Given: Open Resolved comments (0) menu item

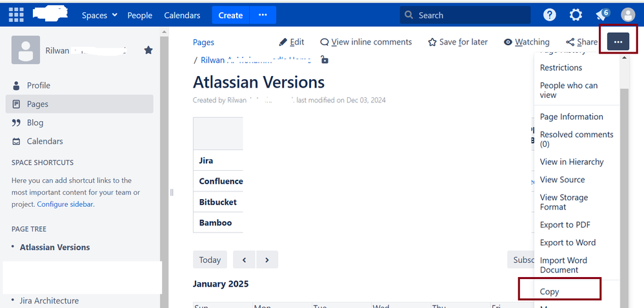Looking at the screenshot, I should [577, 139].
